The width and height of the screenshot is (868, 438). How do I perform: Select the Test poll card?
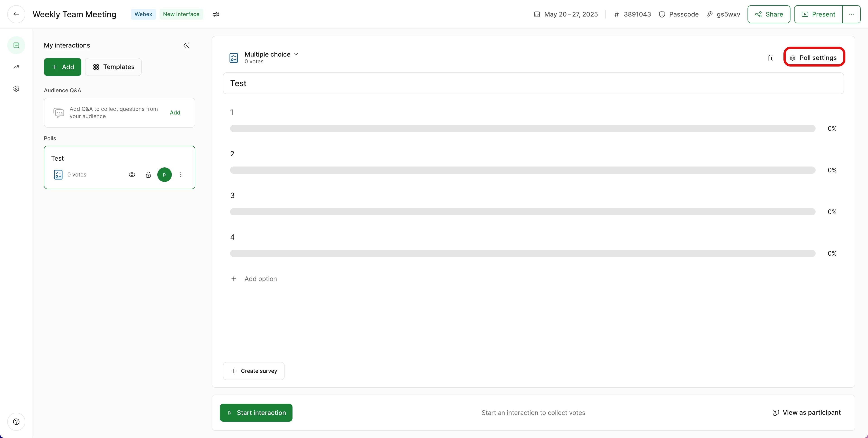click(120, 167)
